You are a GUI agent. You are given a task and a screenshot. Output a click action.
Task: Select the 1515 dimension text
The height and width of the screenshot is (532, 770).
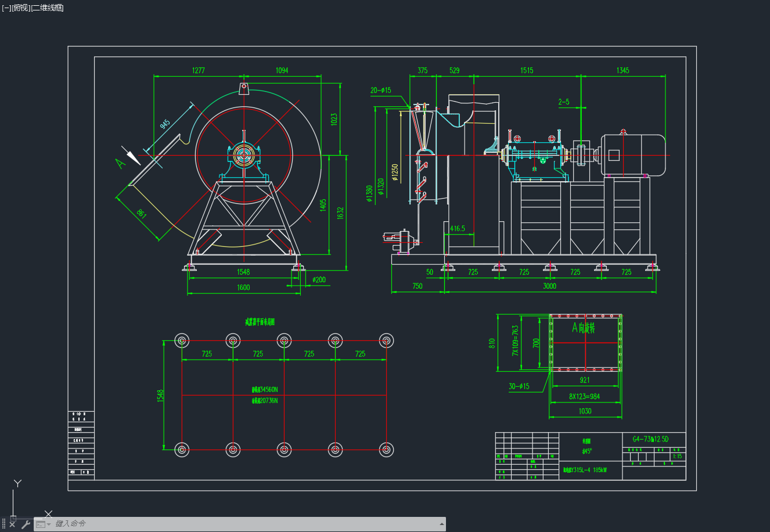click(x=527, y=70)
